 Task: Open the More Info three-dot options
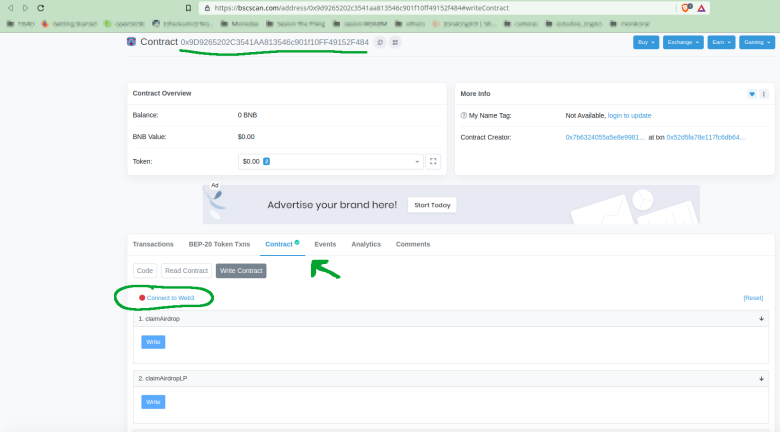pos(764,94)
